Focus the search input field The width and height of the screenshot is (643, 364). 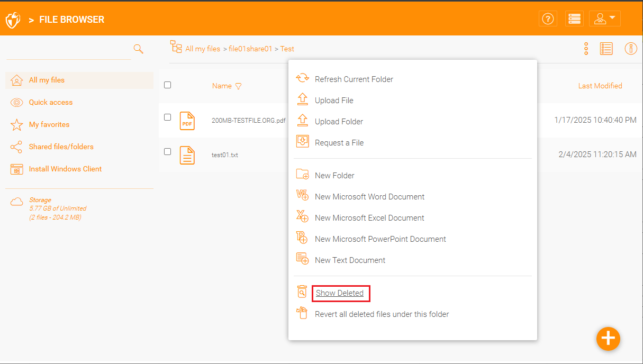(x=69, y=49)
